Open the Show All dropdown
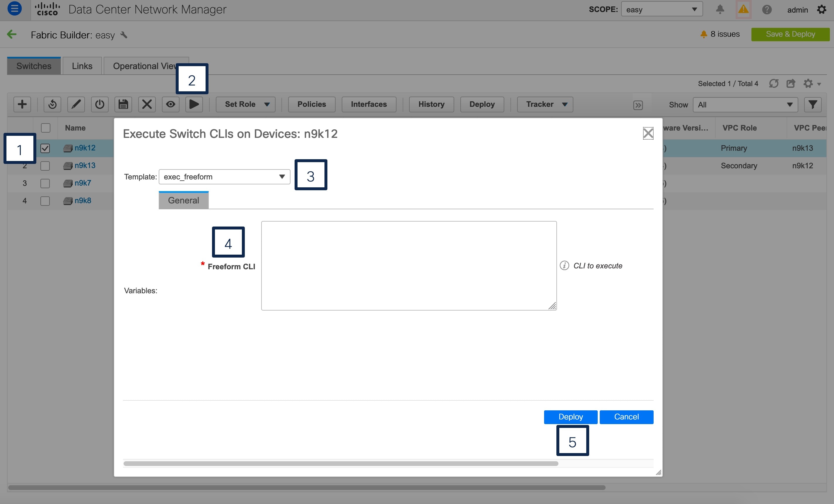Image resolution: width=834 pixels, height=504 pixels. [745, 104]
